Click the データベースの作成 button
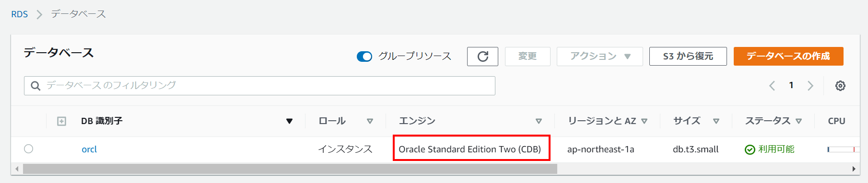This screenshot has height=183, width=868. [x=788, y=57]
